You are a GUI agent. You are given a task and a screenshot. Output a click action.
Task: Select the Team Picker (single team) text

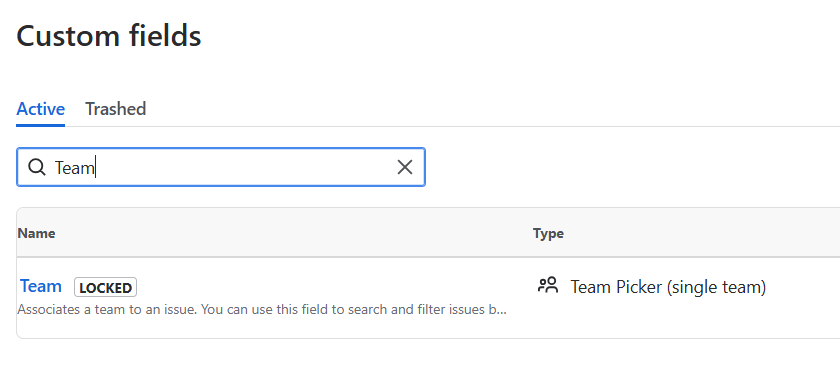click(x=668, y=287)
